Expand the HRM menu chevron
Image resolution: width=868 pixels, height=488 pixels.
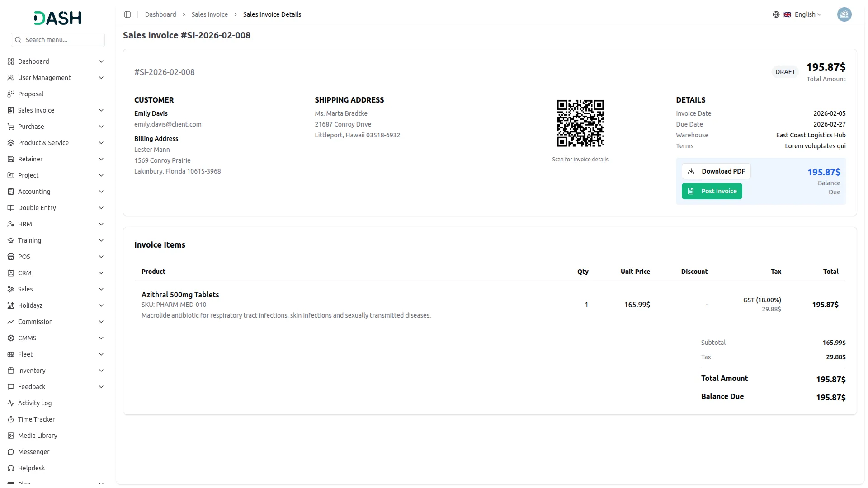point(101,224)
